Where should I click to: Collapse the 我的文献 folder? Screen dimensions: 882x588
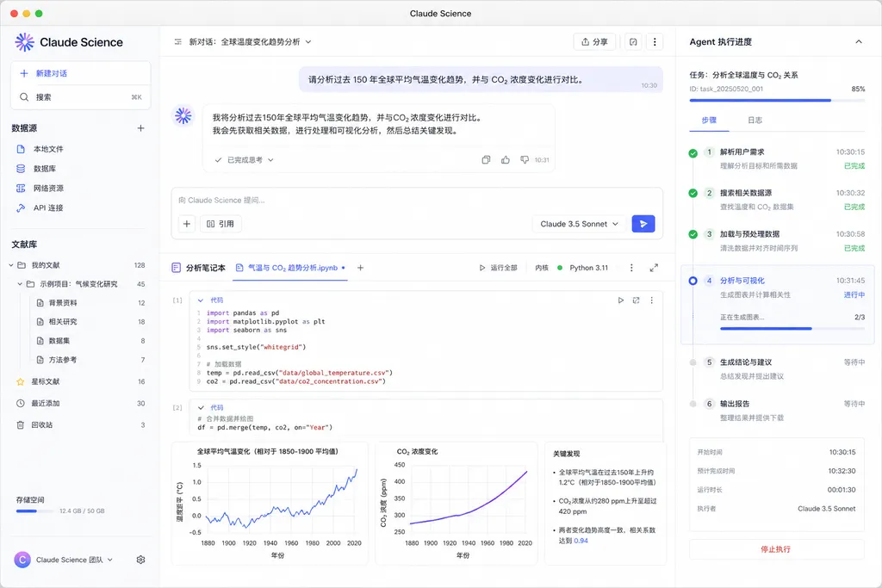point(10,265)
